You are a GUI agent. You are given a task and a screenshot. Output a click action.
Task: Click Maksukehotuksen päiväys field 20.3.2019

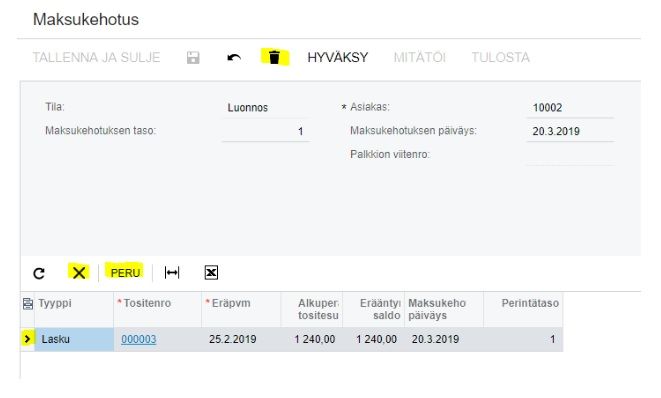pyautogui.click(x=570, y=131)
